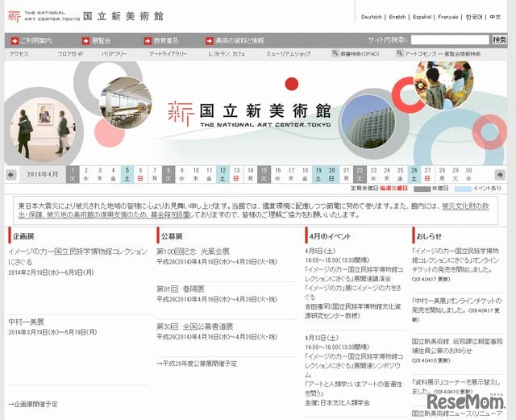Screen dimensions: 516x420
Task: Open the ご利用案内 menu
Action: pos(36,41)
